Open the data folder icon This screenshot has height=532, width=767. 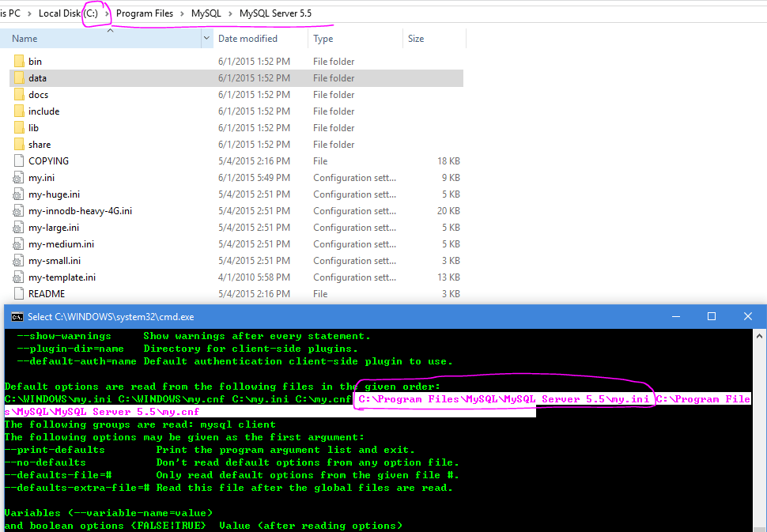point(20,77)
